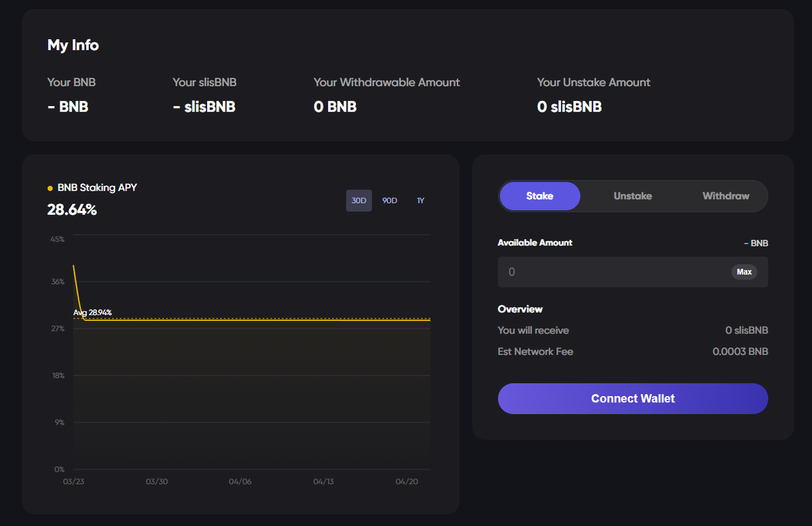The height and width of the screenshot is (526, 812).
Task: Click the Your Withdrawable Amount label
Action: tap(386, 82)
